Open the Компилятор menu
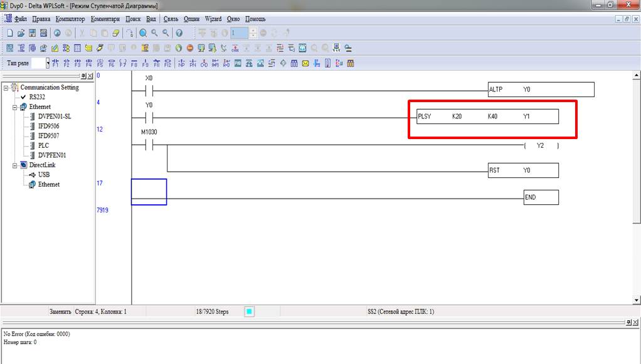 pos(70,19)
